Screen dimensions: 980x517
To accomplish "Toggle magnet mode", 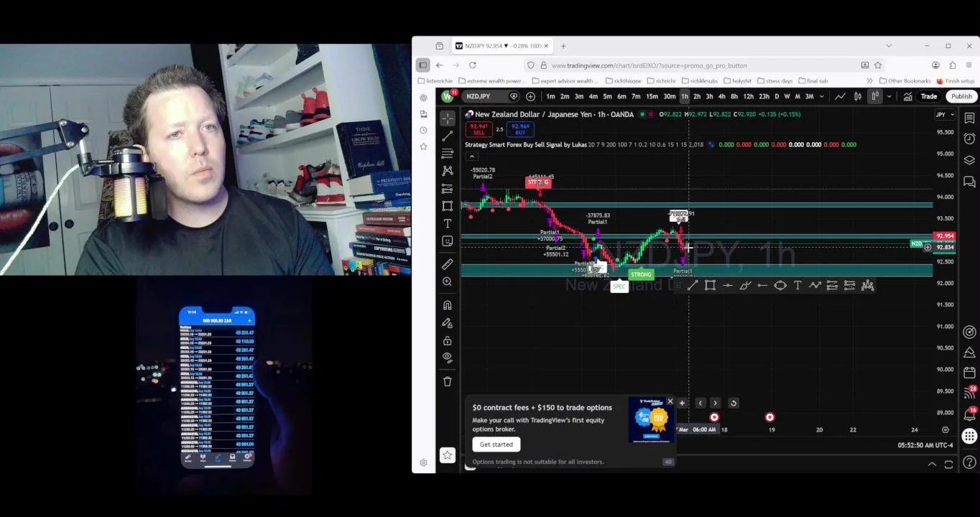I will (448, 305).
